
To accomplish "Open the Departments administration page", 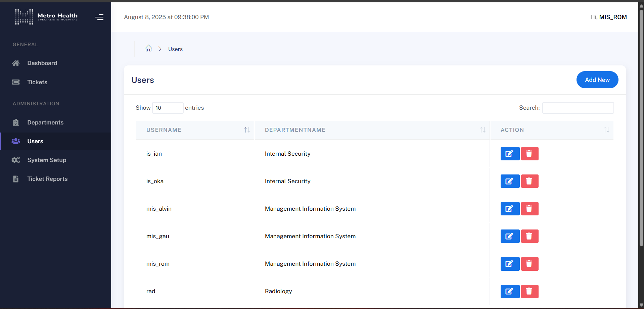I will click(x=45, y=122).
